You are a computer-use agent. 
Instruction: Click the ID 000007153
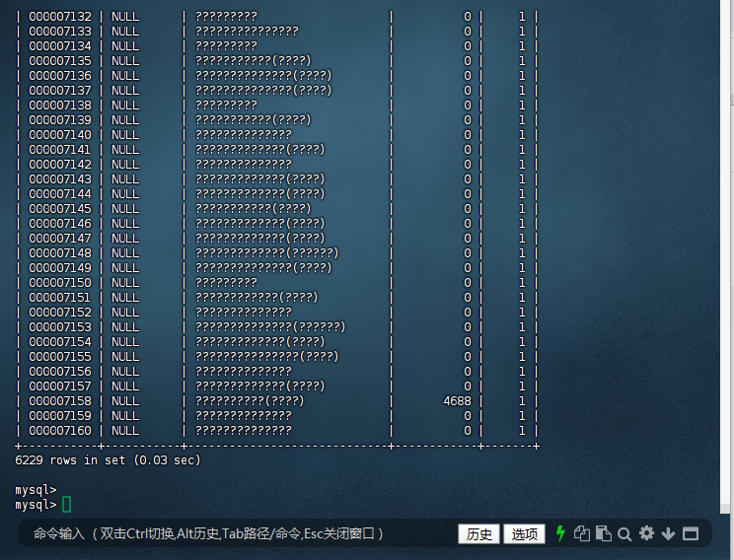(x=60, y=327)
